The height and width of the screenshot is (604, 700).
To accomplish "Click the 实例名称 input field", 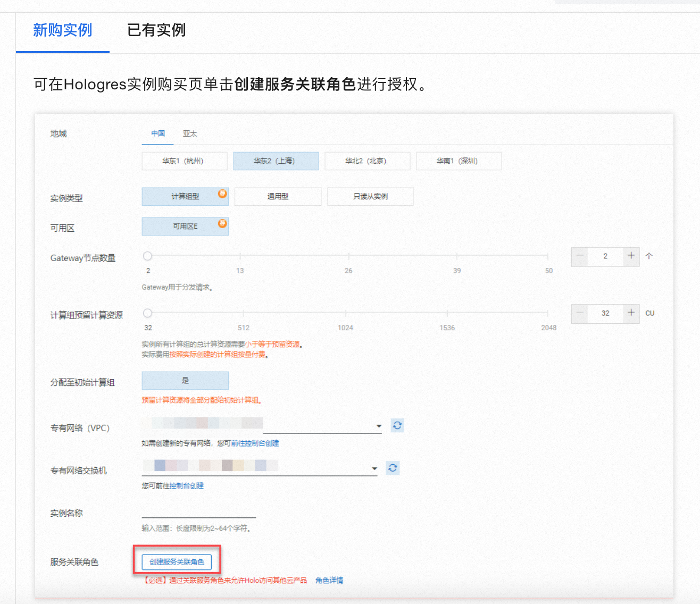I will click(199, 511).
